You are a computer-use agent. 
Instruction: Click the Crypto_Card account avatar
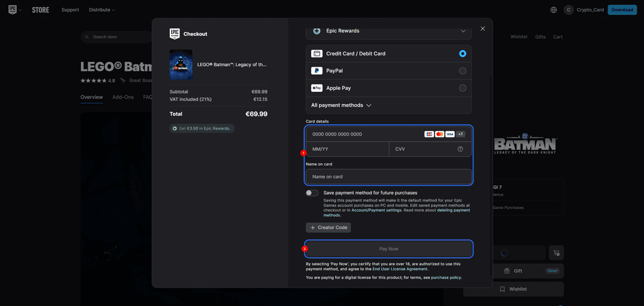pyautogui.click(x=568, y=10)
